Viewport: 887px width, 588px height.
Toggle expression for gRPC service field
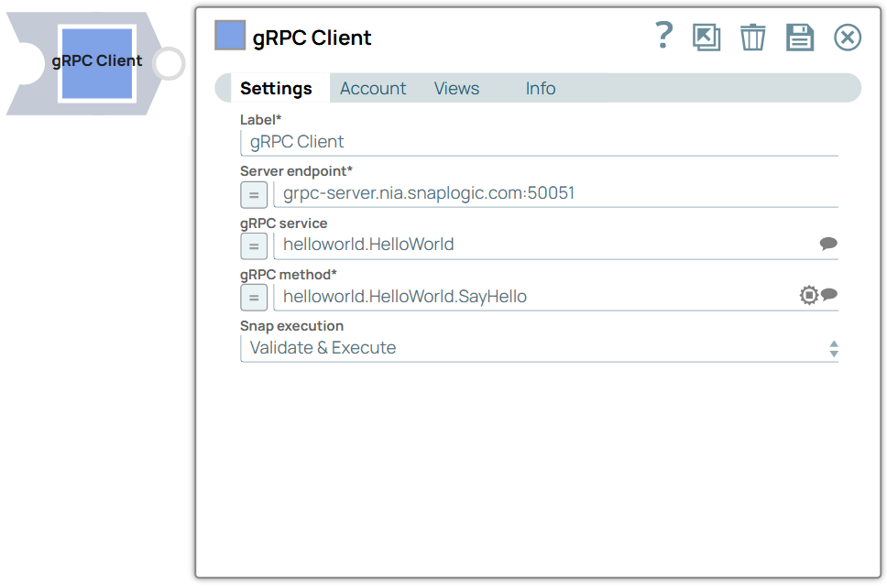[x=254, y=245]
